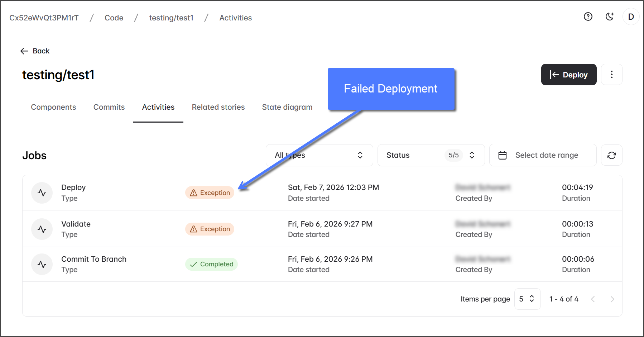Screen dimensions: 644x337
Task: Click the Code breadcrumb link
Action: (x=114, y=18)
